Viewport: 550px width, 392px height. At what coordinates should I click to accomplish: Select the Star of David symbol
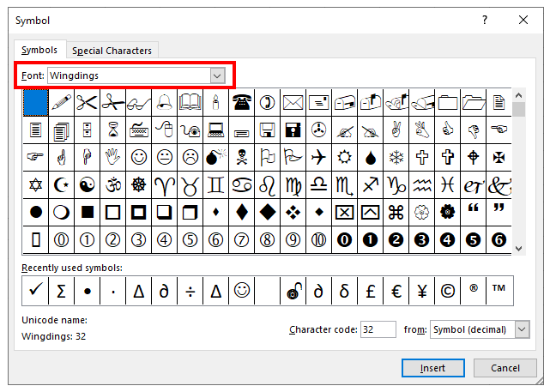(35, 184)
